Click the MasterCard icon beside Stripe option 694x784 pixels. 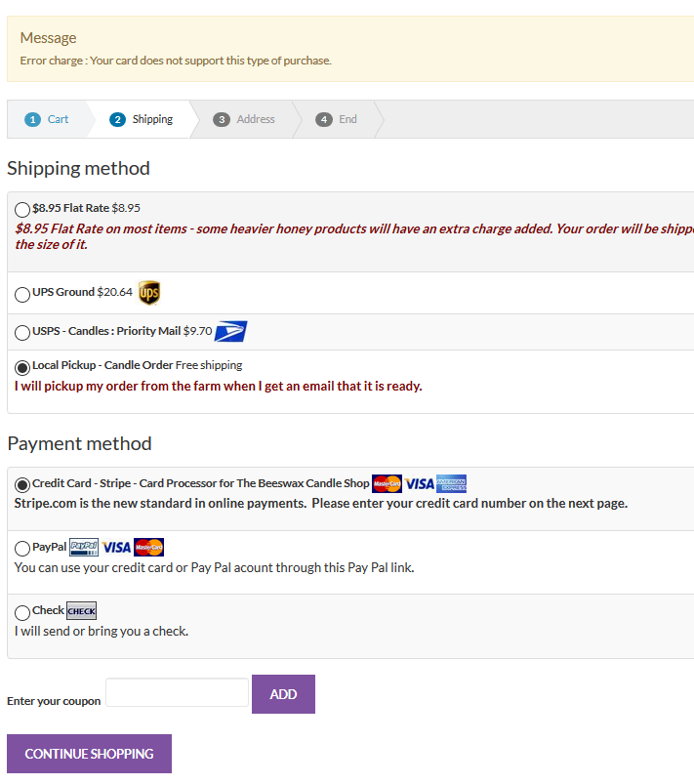pyautogui.click(x=387, y=484)
